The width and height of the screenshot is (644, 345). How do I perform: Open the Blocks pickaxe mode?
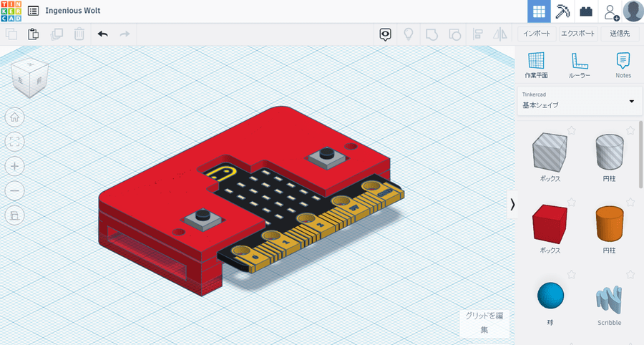[562, 11]
